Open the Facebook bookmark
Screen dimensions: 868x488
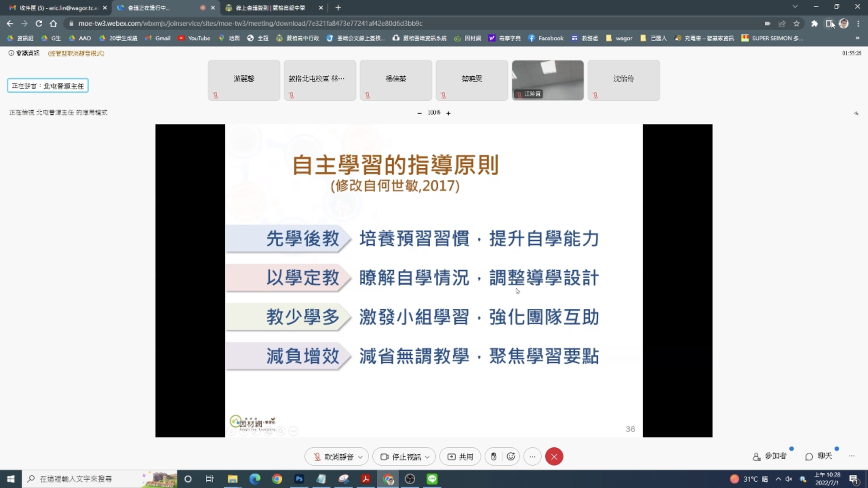pos(546,38)
